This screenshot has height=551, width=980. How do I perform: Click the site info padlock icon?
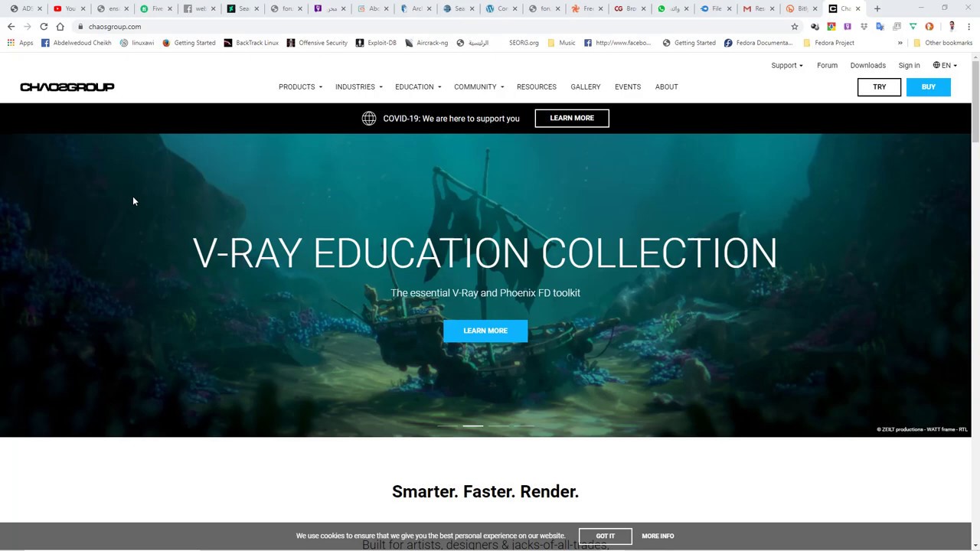[x=80, y=27]
